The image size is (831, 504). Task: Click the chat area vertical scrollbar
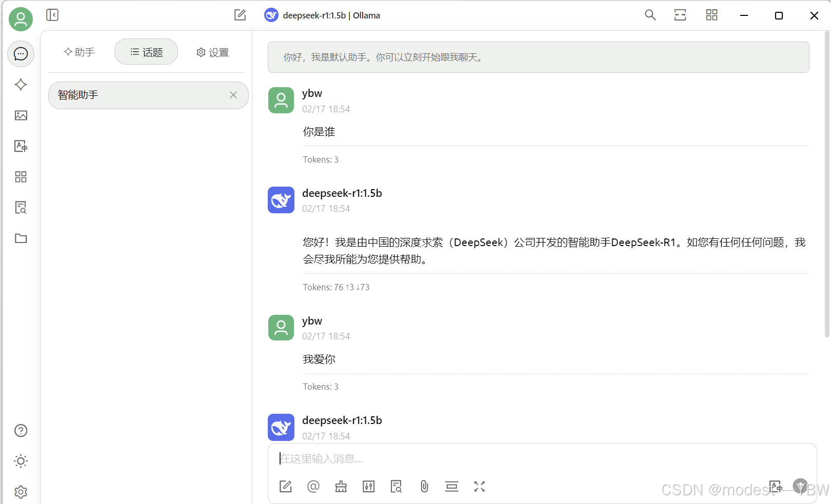point(826,184)
